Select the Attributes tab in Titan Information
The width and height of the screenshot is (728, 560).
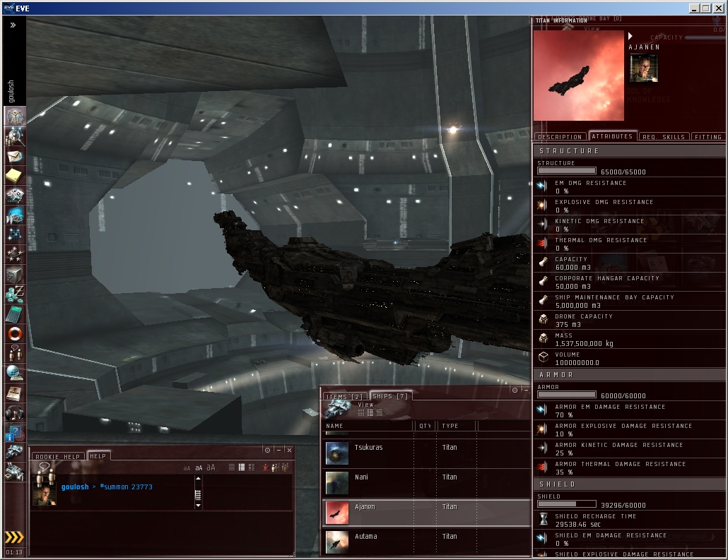point(612,136)
